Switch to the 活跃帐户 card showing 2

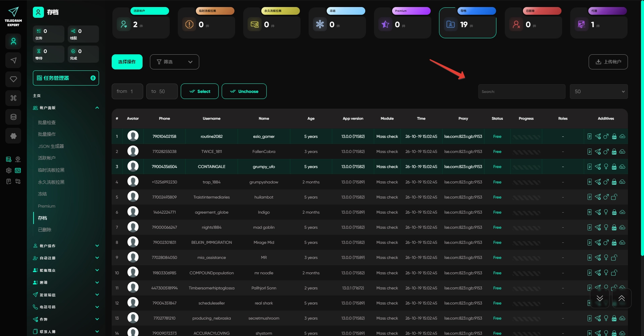[141, 23]
